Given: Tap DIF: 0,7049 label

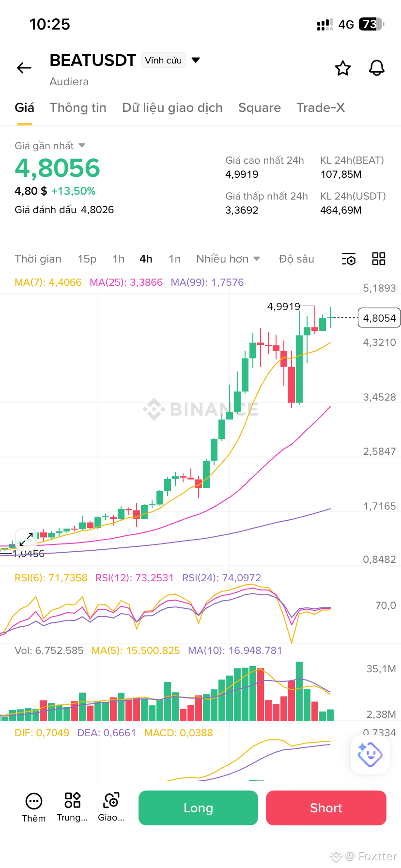Looking at the screenshot, I should [x=42, y=733].
